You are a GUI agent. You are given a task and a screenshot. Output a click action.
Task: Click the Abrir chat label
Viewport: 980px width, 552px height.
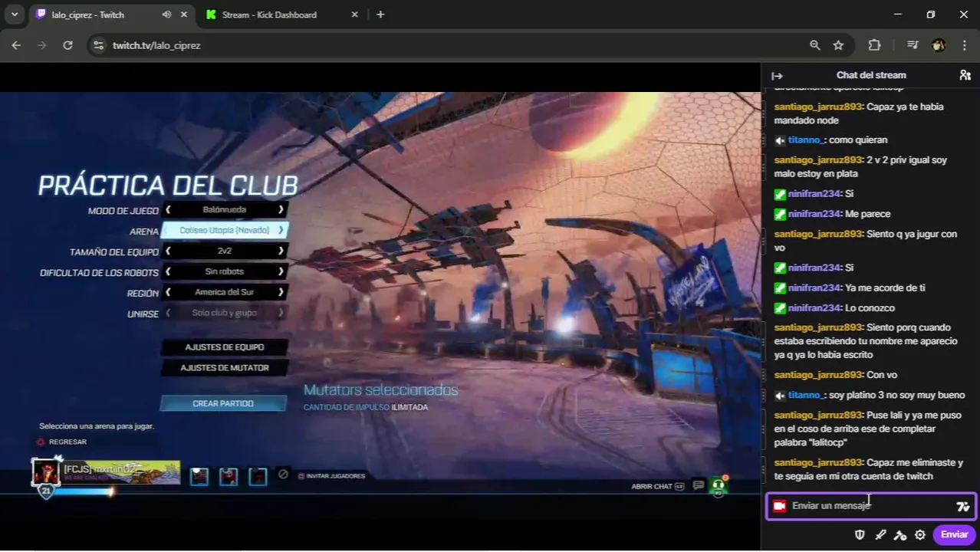[x=652, y=486]
